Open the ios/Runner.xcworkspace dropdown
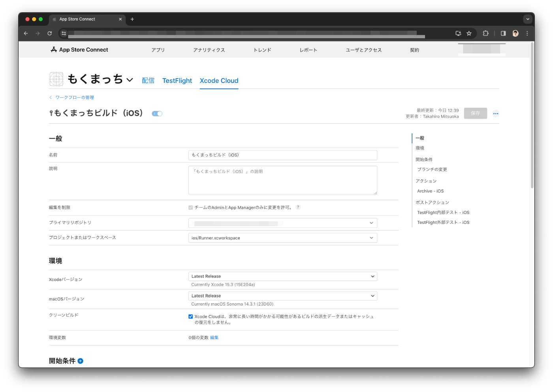Screen dimensions: 553x392 pyautogui.click(x=283, y=238)
